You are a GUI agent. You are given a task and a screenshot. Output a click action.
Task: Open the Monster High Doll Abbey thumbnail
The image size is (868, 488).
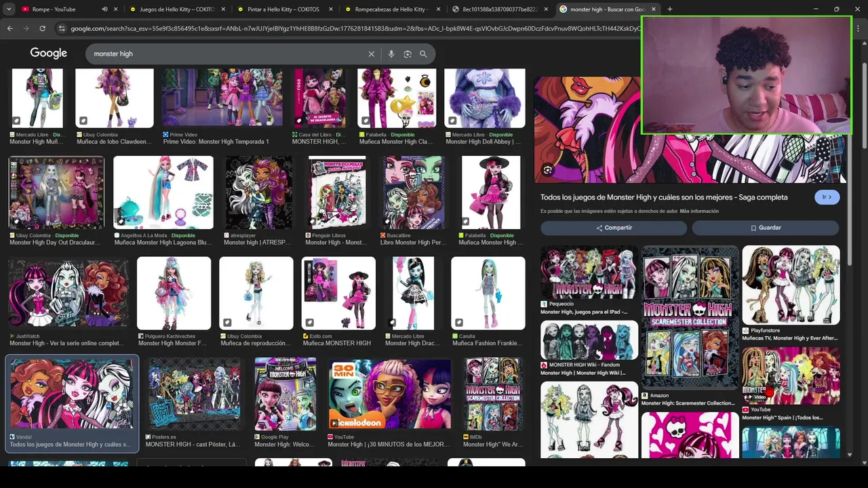click(x=484, y=98)
